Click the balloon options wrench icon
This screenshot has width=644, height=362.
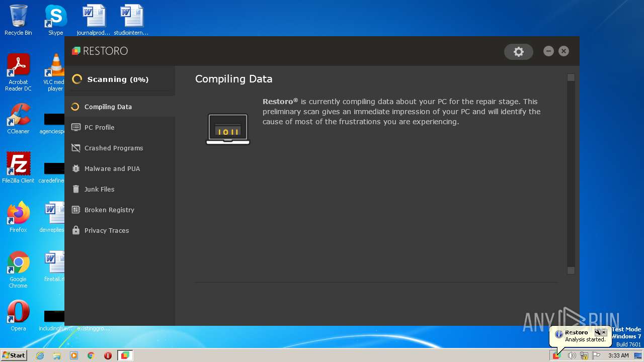point(598,332)
